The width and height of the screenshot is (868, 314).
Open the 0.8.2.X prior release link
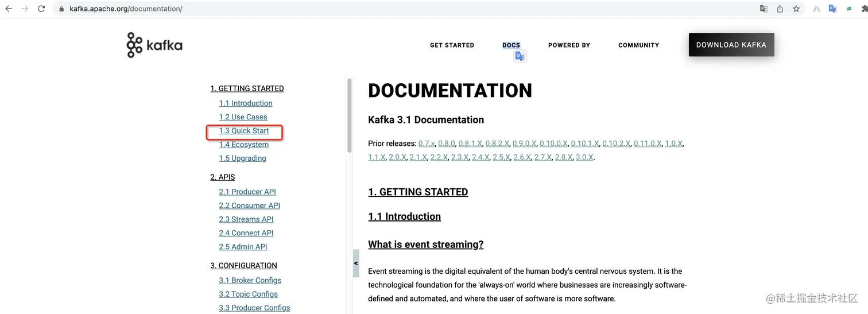coord(497,144)
